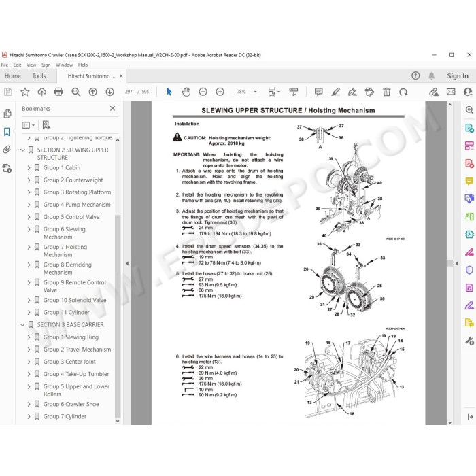Open the find text magnifier

(x=76, y=92)
